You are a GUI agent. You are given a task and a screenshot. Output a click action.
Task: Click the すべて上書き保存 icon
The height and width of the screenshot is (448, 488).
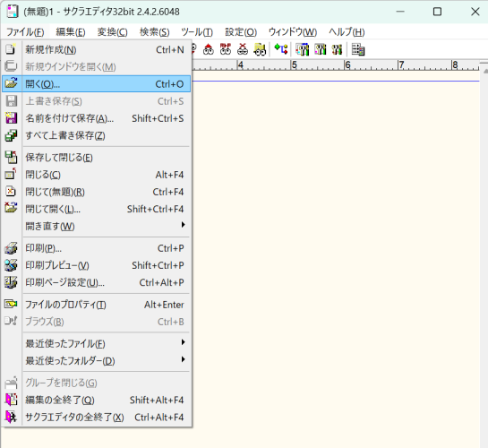tap(11, 135)
